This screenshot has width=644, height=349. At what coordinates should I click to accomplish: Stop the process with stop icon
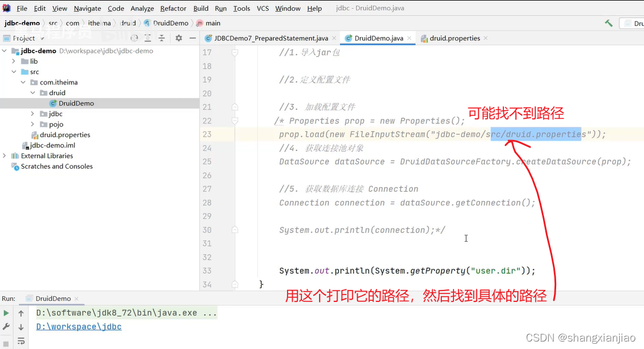click(6, 344)
